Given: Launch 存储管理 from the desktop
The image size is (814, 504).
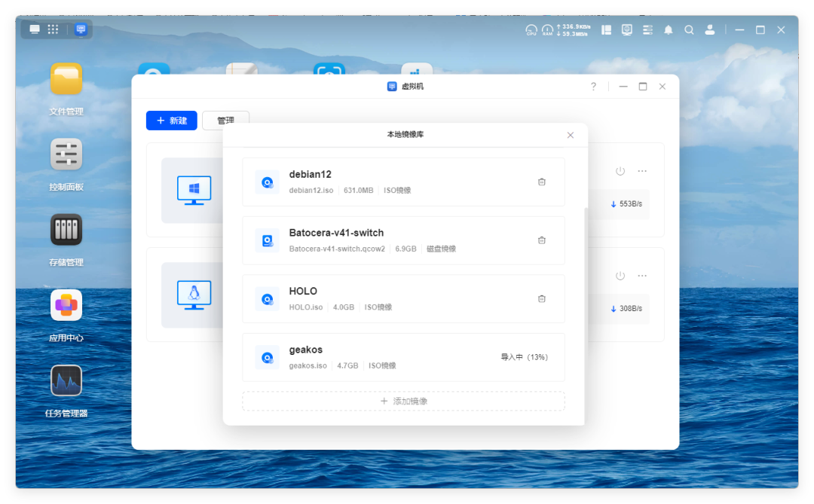Looking at the screenshot, I should pyautogui.click(x=66, y=230).
